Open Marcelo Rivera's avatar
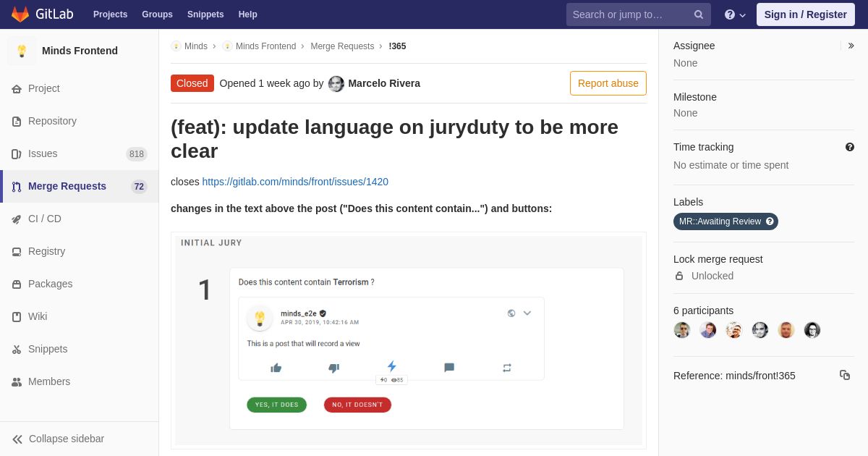Viewport: 868px width, 456px height. click(x=336, y=83)
